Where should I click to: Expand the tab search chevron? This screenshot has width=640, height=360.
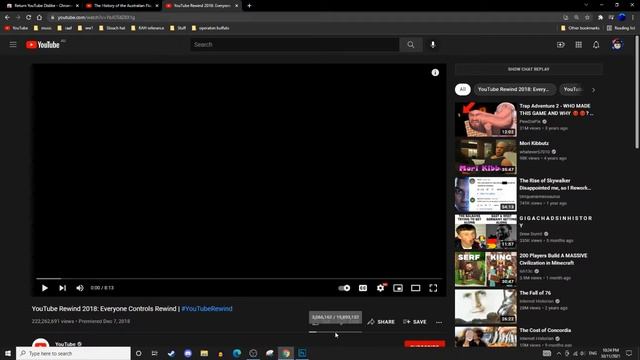click(586, 5)
